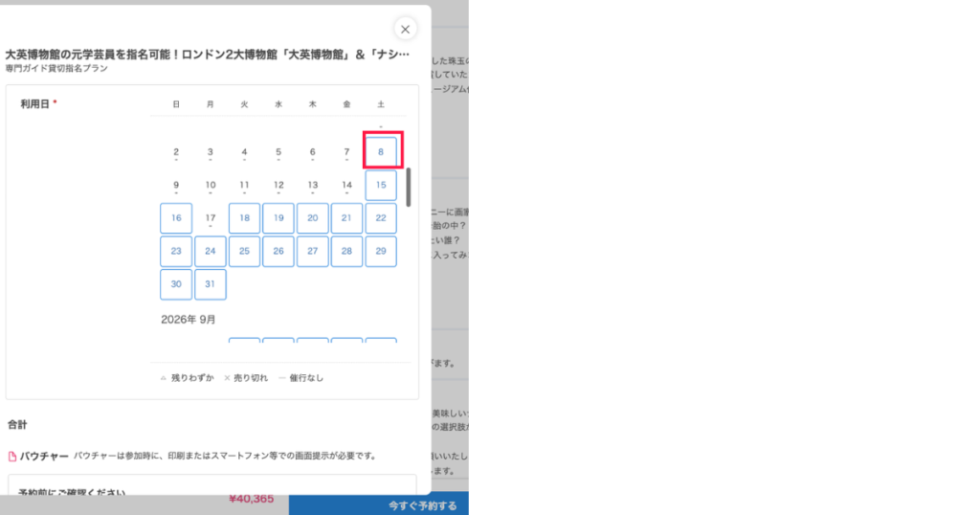Choose Saturday the 22nd
Image resolution: width=980 pixels, height=515 pixels.
point(381,218)
